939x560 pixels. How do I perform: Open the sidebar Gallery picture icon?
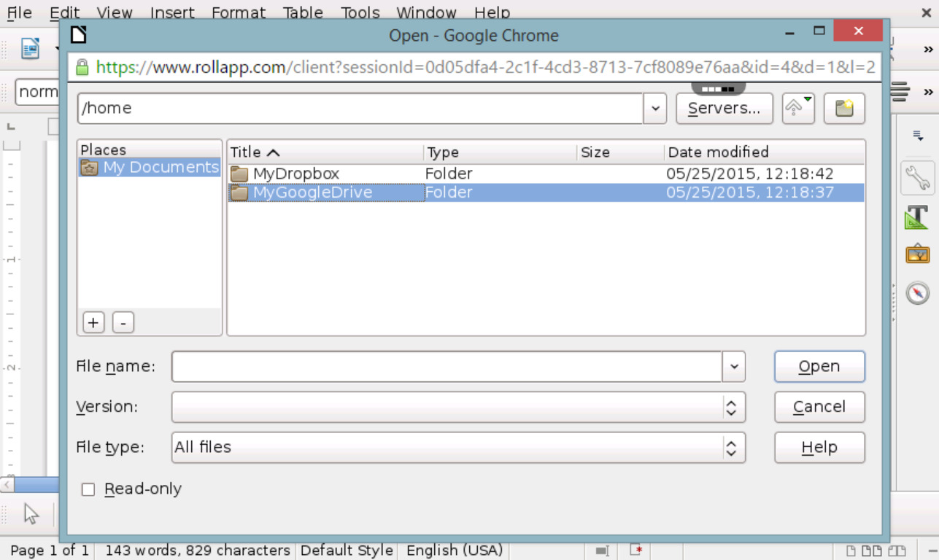917,254
